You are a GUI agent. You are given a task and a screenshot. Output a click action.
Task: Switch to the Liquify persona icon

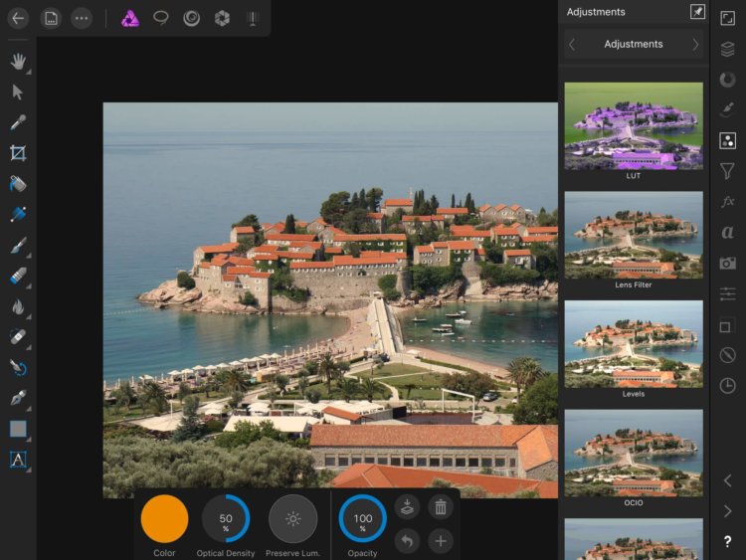pyautogui.click(x=191, y=19)
